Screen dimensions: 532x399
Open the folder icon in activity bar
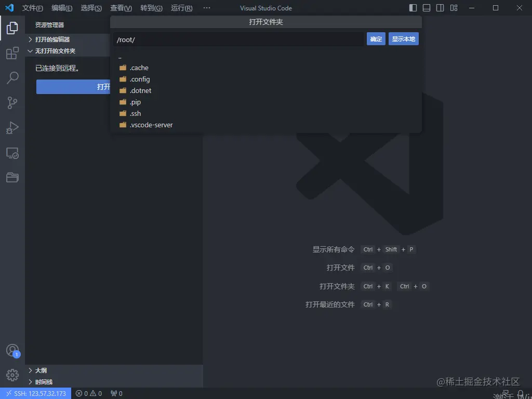(12, 177)
